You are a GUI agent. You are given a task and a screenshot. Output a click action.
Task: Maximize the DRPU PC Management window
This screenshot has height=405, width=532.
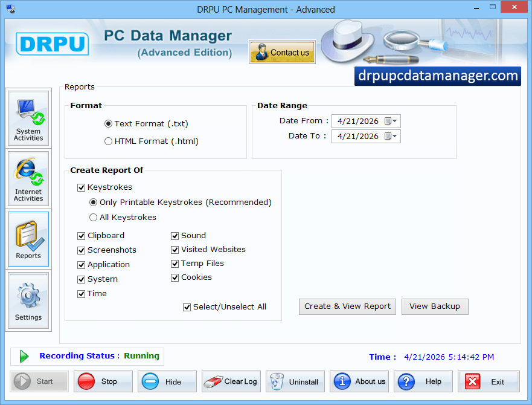pos(493,7)
